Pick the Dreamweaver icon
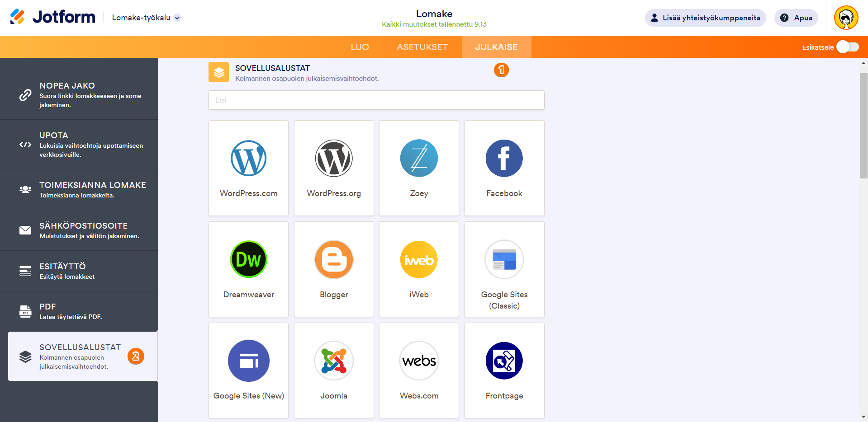The width and height of the screenshot is (868, 422). (x=248, y=259)
